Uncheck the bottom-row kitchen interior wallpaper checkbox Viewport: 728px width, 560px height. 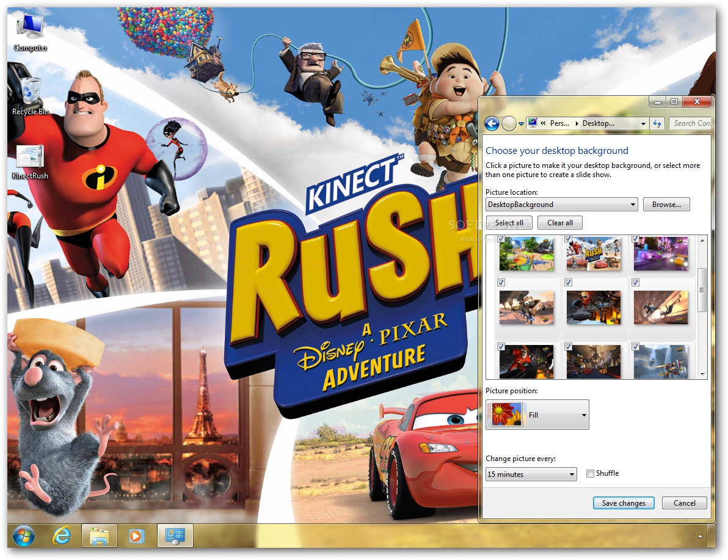click(x=568, y=346)
